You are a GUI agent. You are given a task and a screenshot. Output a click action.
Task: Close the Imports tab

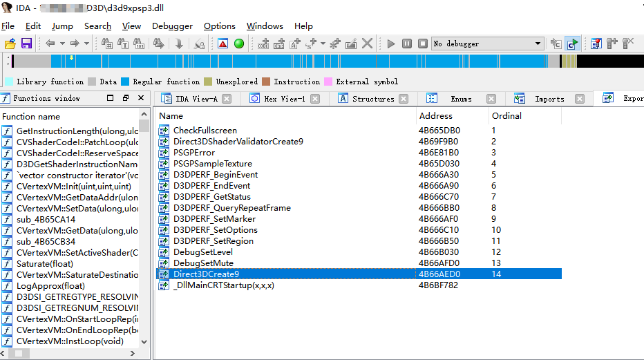[580, 99]
